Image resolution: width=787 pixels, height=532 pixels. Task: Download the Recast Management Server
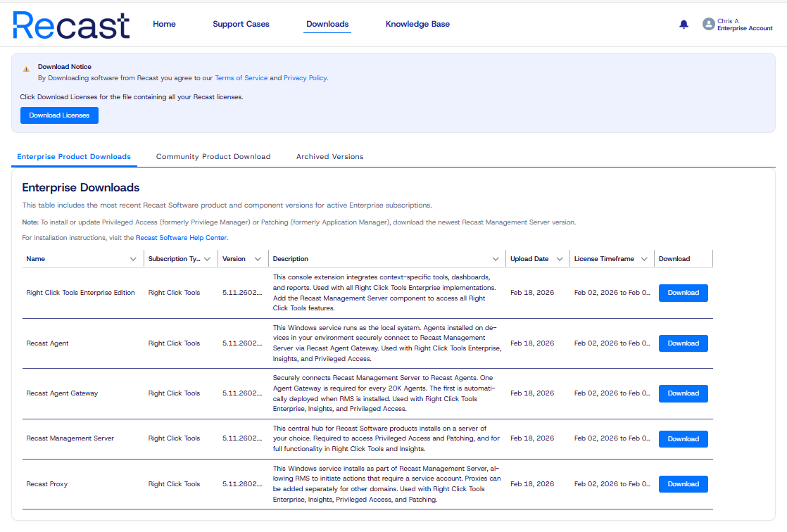click(683, 438)
